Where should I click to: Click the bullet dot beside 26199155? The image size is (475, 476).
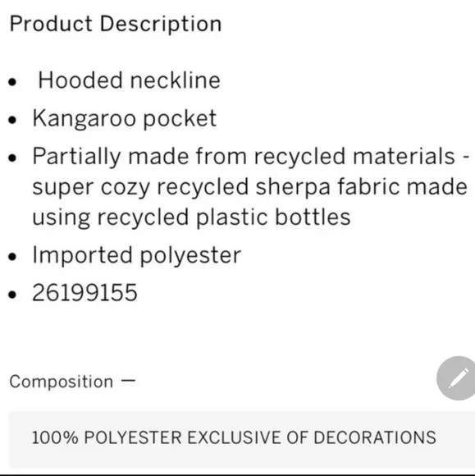(12, 294)
